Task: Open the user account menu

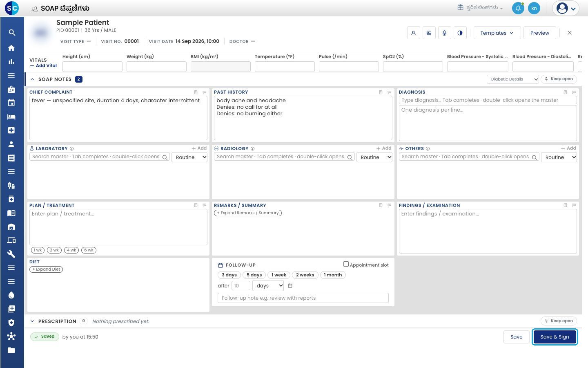Action: tap(566, 8)
